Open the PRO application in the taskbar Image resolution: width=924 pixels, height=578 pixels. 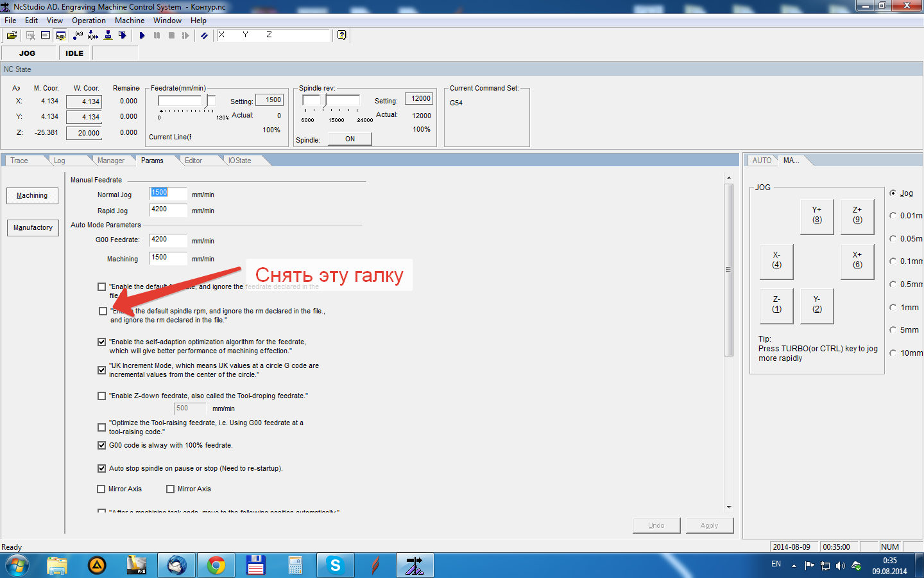click(137, 566)
